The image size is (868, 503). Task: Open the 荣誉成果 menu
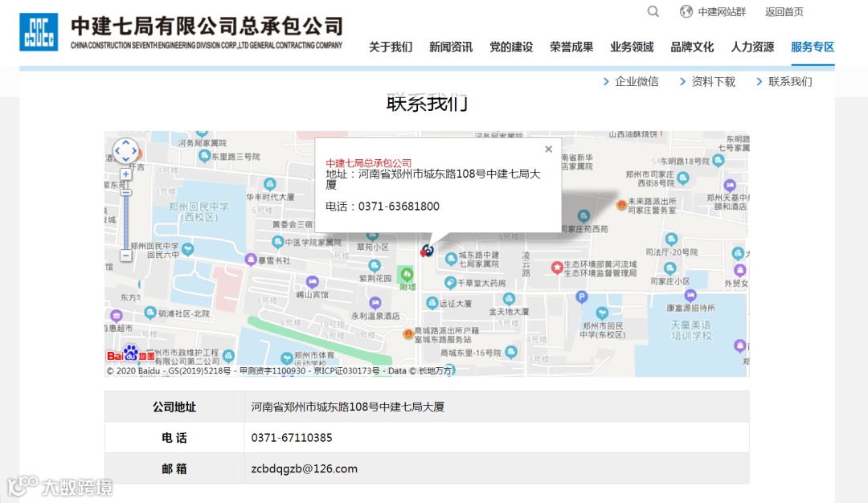point(572,47)
